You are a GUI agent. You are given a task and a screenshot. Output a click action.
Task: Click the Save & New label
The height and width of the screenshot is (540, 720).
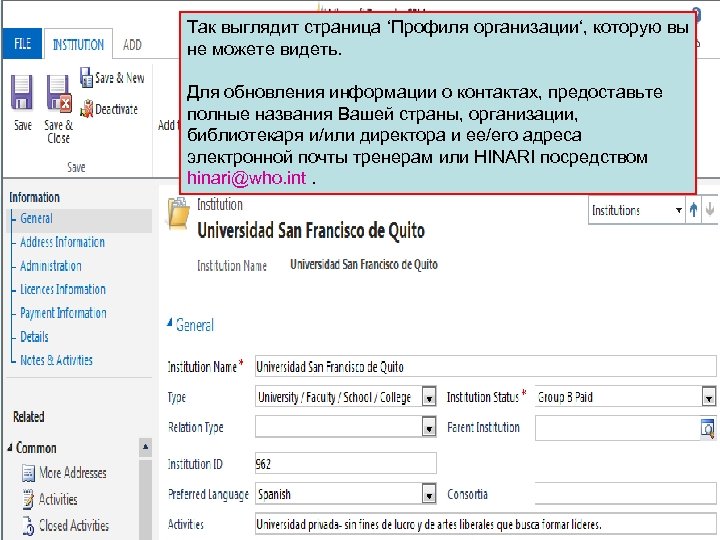click(x=119, y=78)
